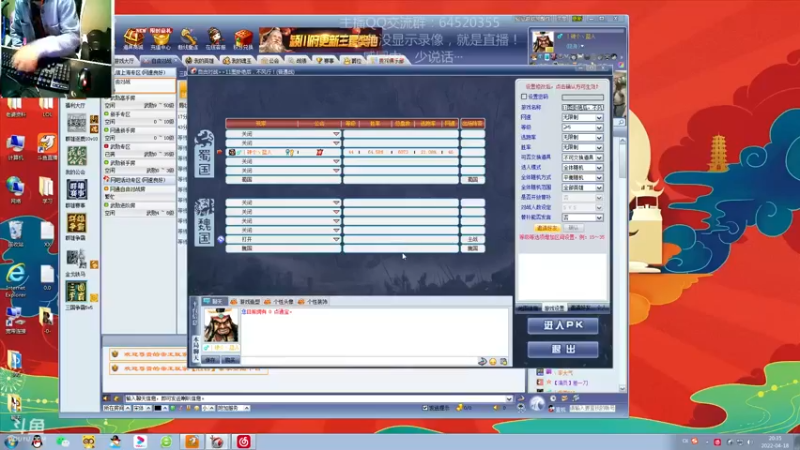Click the 进入PK button
The image size is (800, 450).
tap(563, 326)
